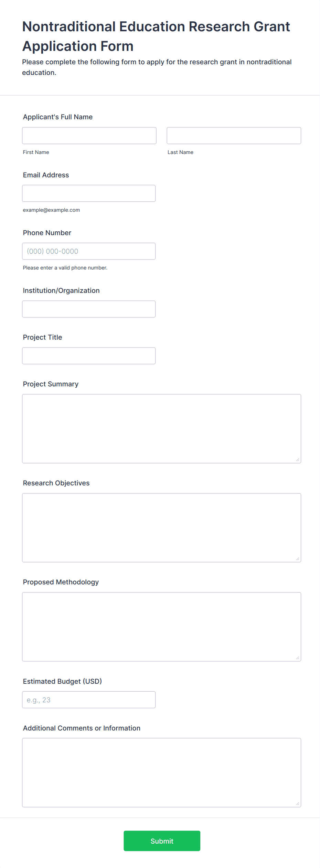Click the "Phone Number" label text
The height and width of the screenshot is (868, 320).
pos(47,233)
